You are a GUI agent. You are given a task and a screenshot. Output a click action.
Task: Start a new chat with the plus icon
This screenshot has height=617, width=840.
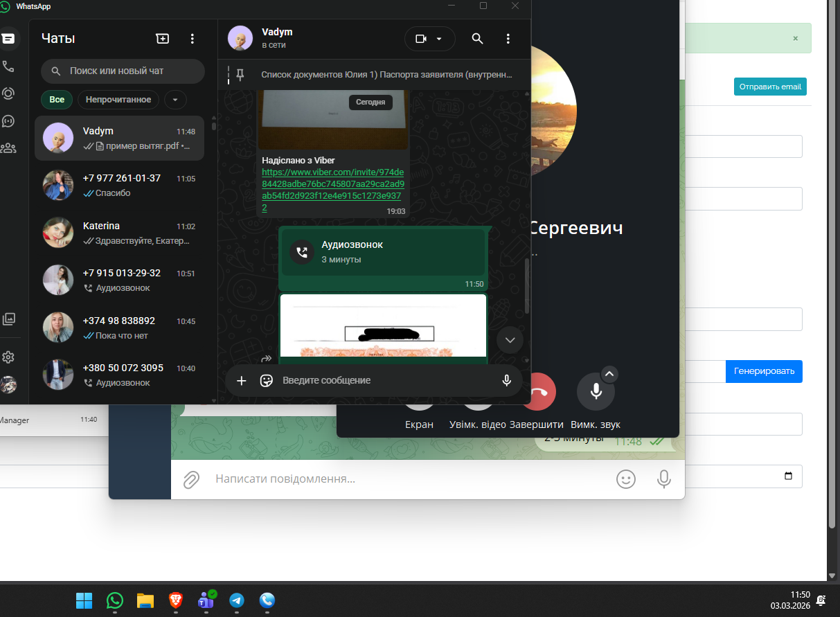click(x=162, y=39)
